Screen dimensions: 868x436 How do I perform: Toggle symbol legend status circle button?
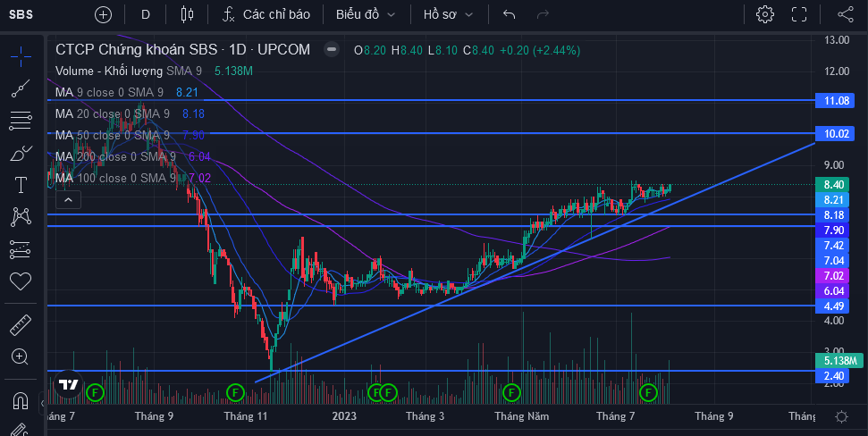(x=332, y=50)
